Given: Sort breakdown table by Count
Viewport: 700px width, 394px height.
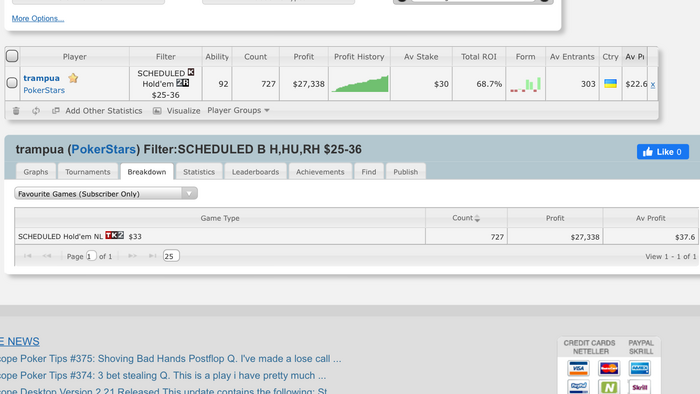Looking at the screenshot, I should pyautogui.click(x=466, y=218).
